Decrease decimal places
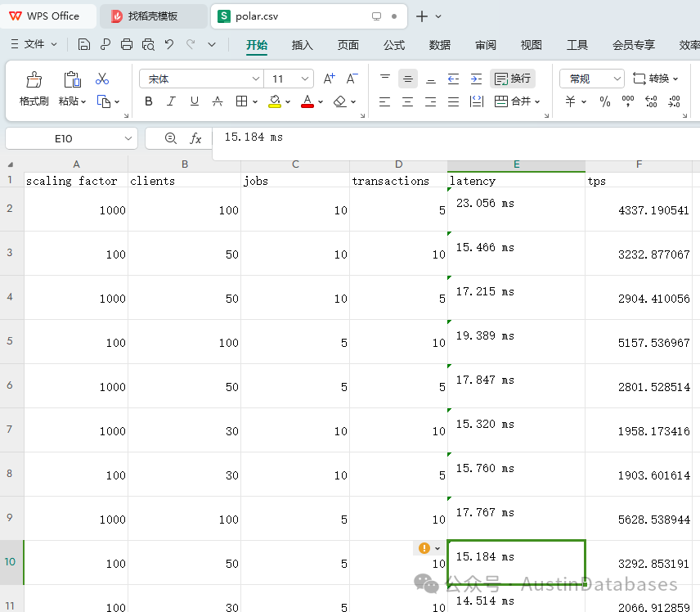This screenshot has height=612, width=700. tap(674, 101)
